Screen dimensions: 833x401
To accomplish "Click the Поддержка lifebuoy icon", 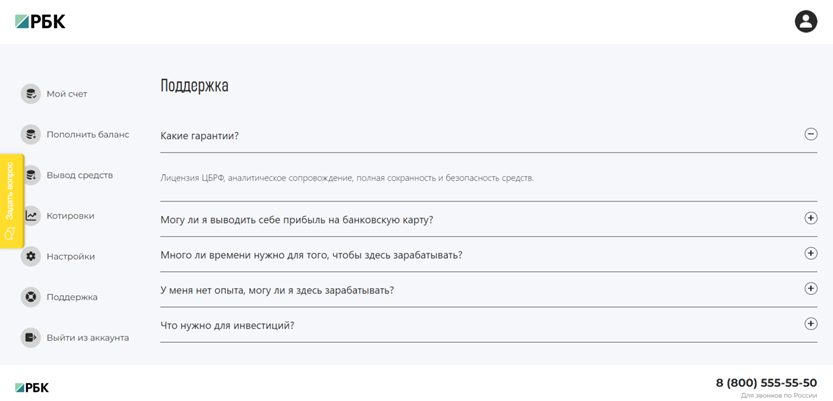I will pyautogui.click(x=31, y=297).
